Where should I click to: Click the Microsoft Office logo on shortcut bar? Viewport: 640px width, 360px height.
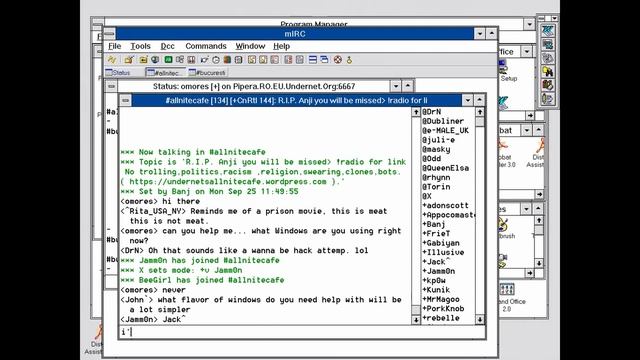(548, 30)
